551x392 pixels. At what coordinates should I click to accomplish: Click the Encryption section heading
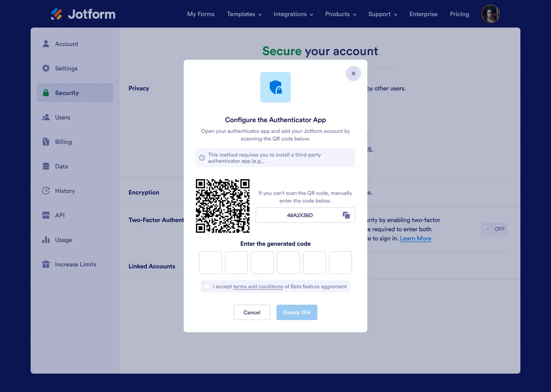coord(144,192)
